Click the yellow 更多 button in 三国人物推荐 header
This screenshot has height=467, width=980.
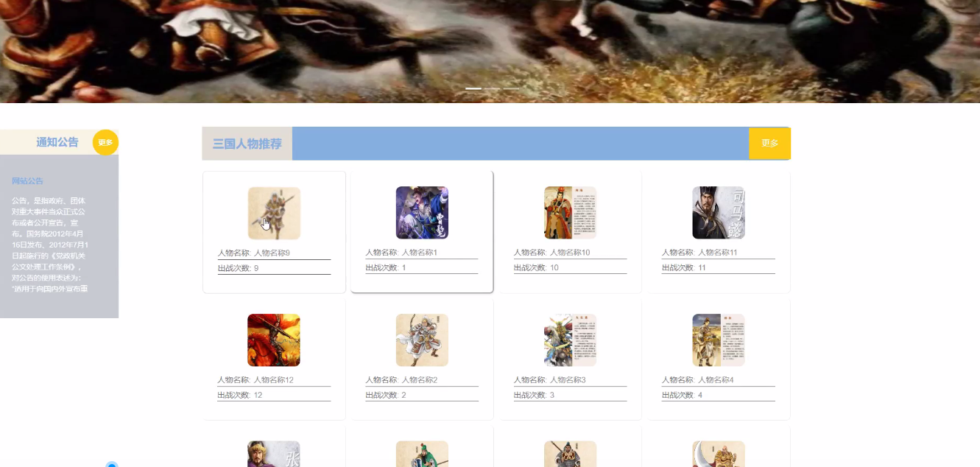769,143
